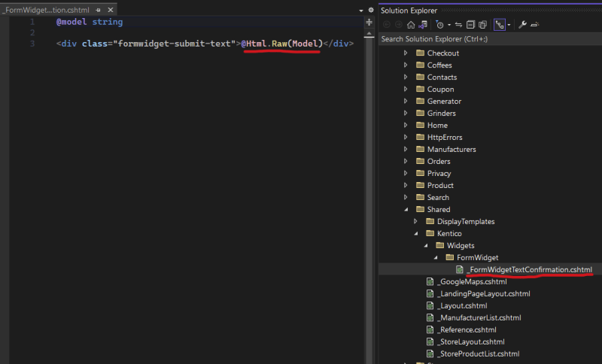Expand the Checkout folder

(x=406, y=53)
